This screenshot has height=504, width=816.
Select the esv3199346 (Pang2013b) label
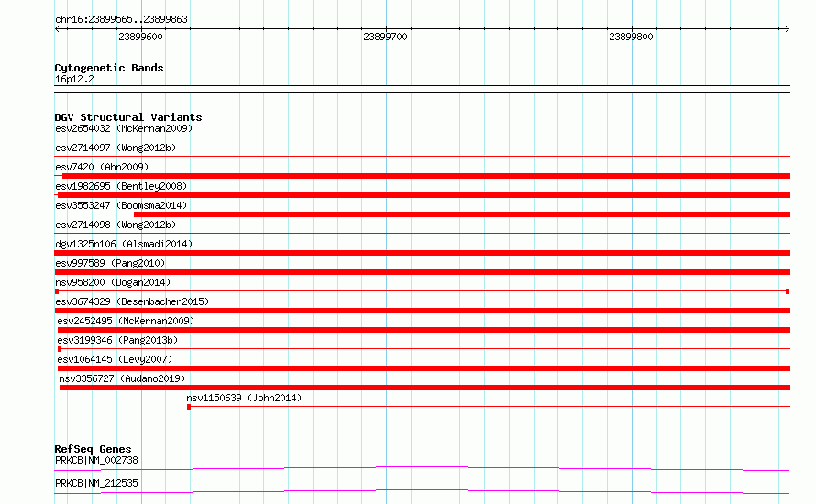pyautogui.click(x=117, y=340)
